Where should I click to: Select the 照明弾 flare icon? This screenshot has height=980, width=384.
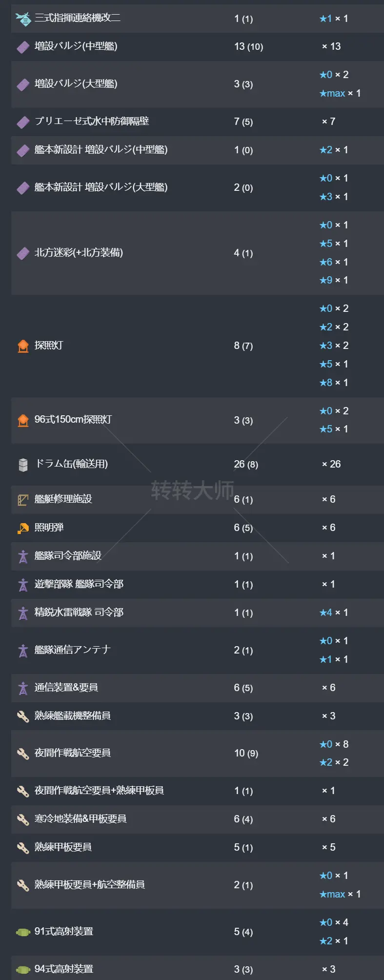pyautogui.click(x=22, y=527)
